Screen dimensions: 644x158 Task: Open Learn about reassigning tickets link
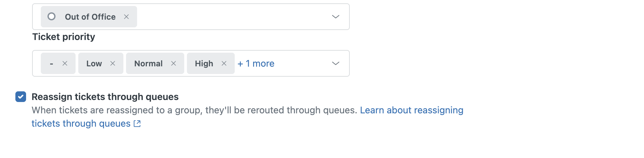(x=411, y=110)
